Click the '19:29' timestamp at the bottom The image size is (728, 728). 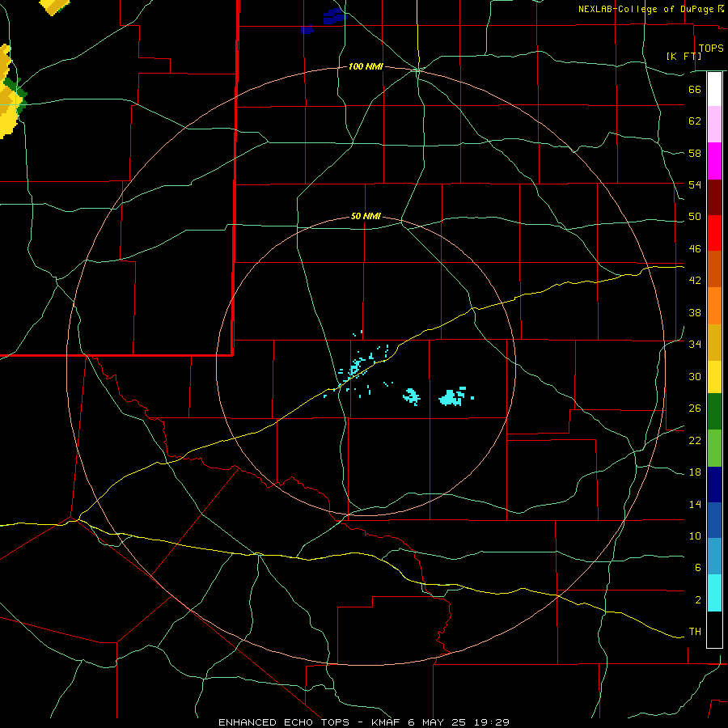492,722
